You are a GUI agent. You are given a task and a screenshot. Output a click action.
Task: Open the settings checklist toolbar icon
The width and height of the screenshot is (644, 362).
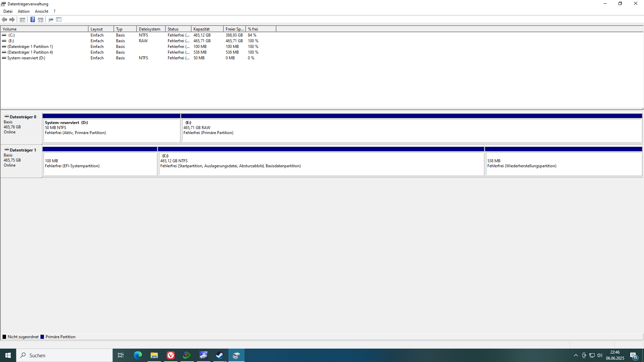coord(59,20)
